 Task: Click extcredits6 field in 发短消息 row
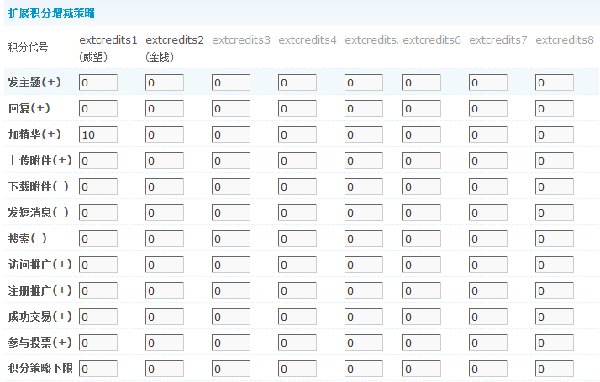tap(421, 213)
